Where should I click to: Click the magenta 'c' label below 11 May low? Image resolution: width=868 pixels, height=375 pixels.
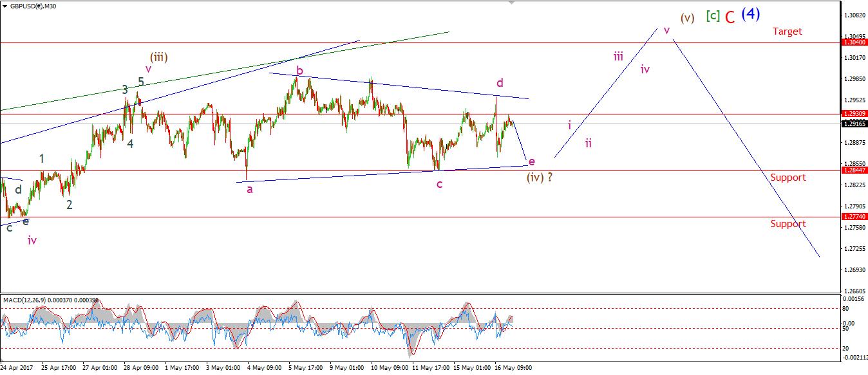click(x=439, y=185)
